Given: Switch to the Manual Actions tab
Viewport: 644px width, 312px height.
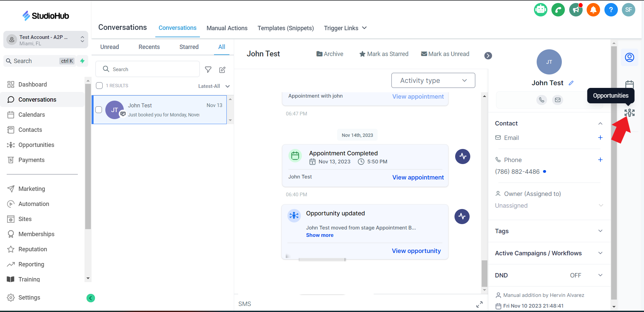Looking at the screenshot, I should point(227,28).
